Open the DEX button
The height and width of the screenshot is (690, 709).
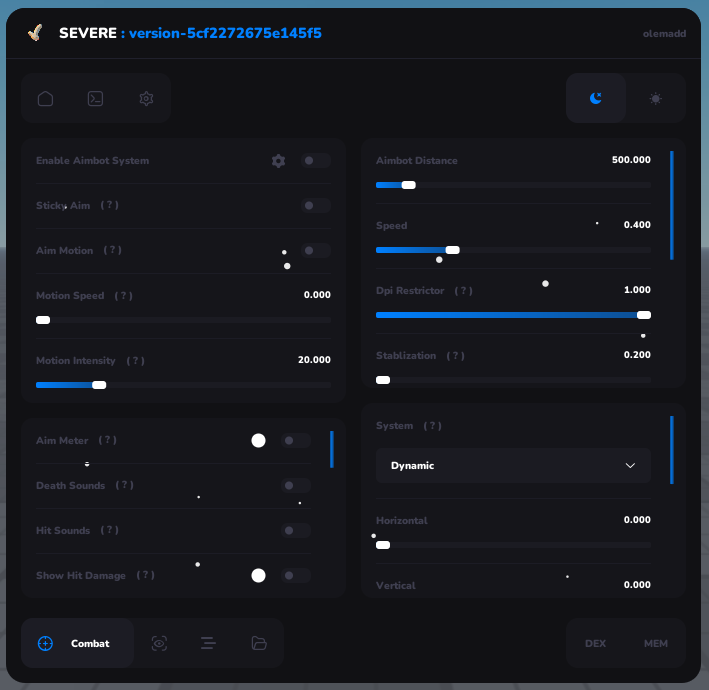(x=596, y=643)
